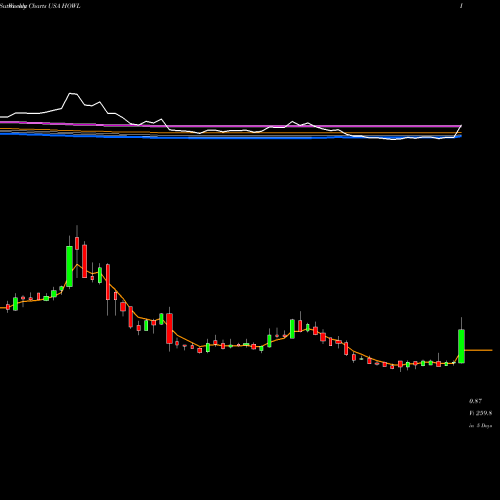The image size is (500, 500).
Task: Select the green candle starting the mid-chart rally
Action: point(269,341)
